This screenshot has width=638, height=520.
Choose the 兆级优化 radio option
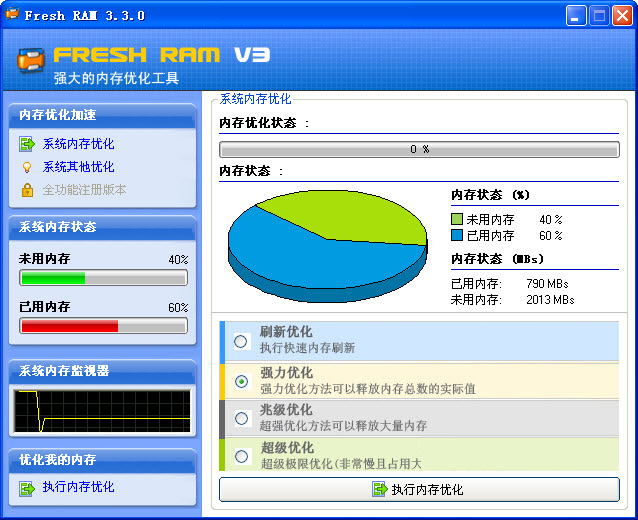pos(241,419)
